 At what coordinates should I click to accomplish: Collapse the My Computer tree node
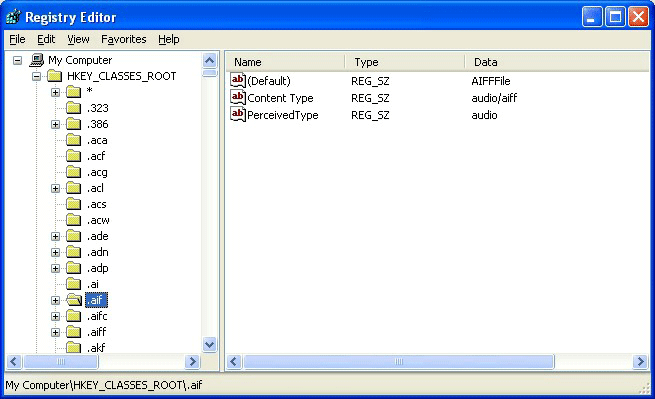click(x=18, y=61)
